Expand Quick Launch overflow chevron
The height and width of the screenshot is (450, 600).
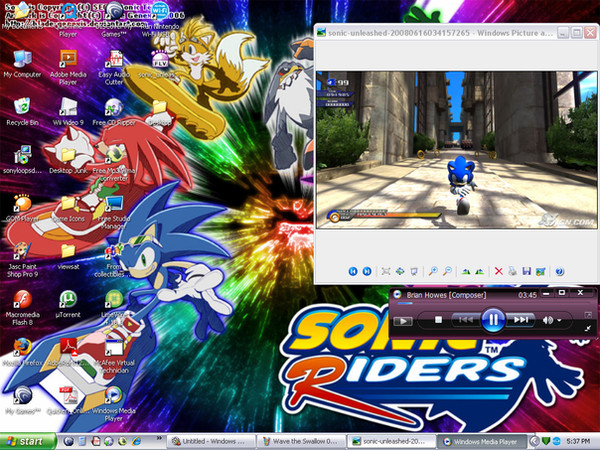(159, 439)
